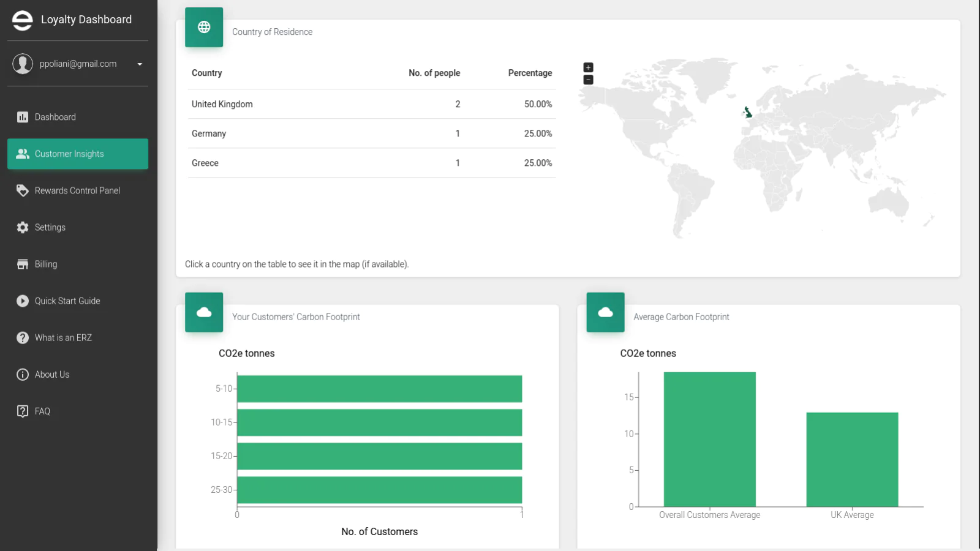Click the UK Average bar in chart
980x551 pixels.
pyautogui.click(x=851, y=459)
